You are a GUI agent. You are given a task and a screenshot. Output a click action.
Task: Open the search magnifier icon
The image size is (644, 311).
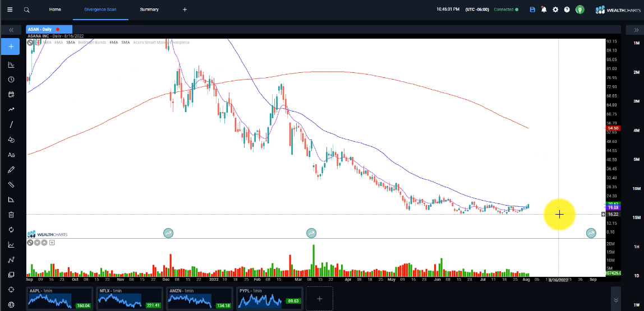27,10
